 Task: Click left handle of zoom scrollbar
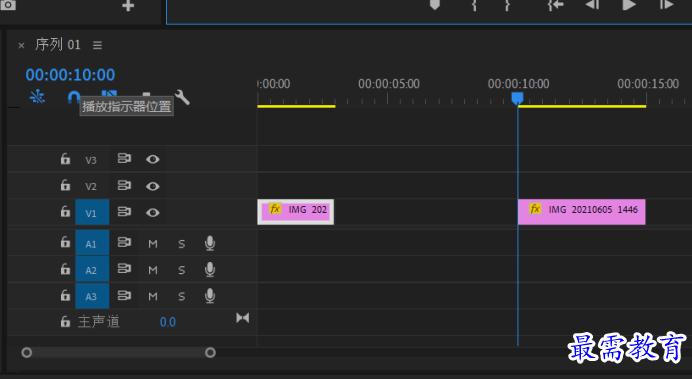pyautogui.click(x=27, y=353)
